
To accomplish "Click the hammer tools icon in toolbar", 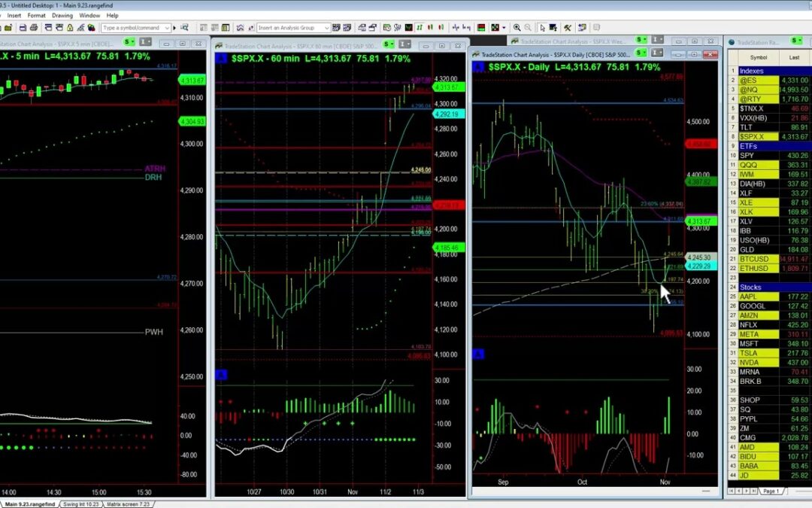I will point(568,28).
